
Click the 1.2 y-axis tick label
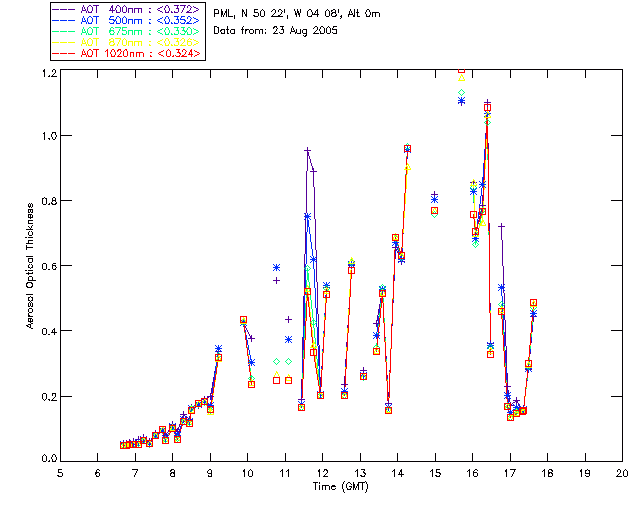tap(49, 74)
